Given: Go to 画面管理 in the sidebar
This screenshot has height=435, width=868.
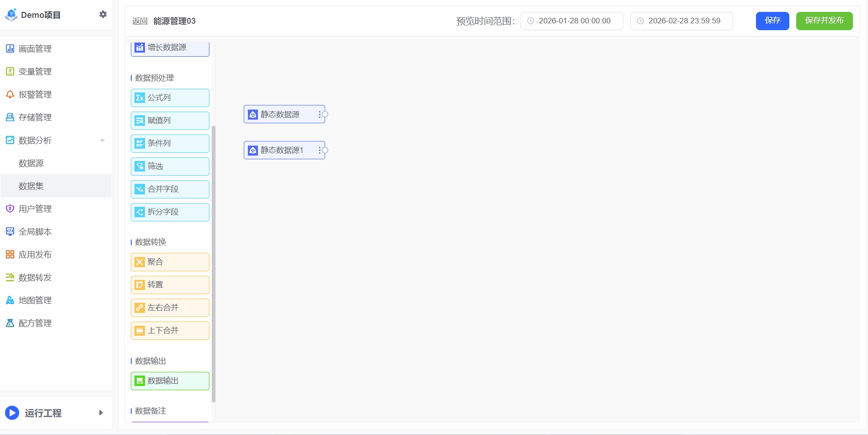Looking at the screenshot, I should click(35, 49).
